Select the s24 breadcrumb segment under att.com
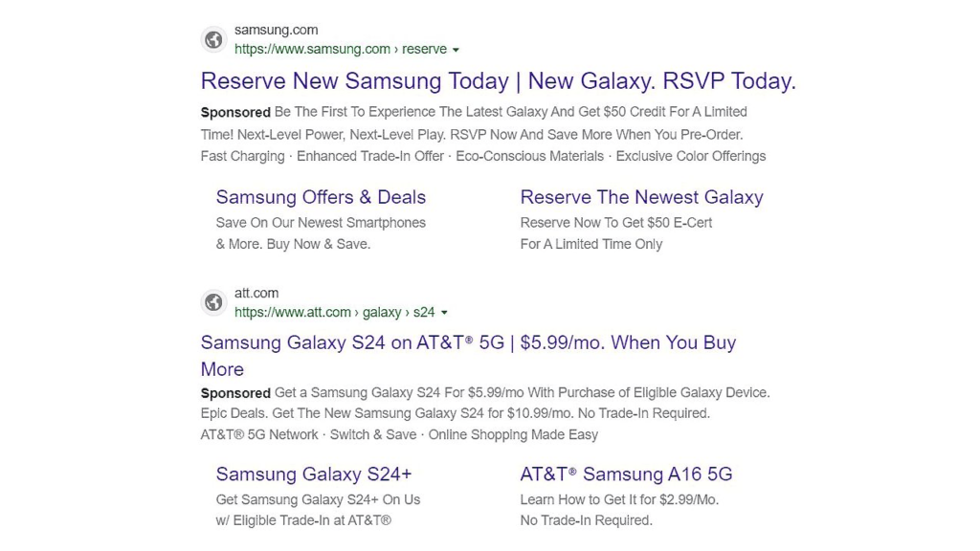This screenshot has width=980, height=551. pyautogui.click(x=425, y=312)
